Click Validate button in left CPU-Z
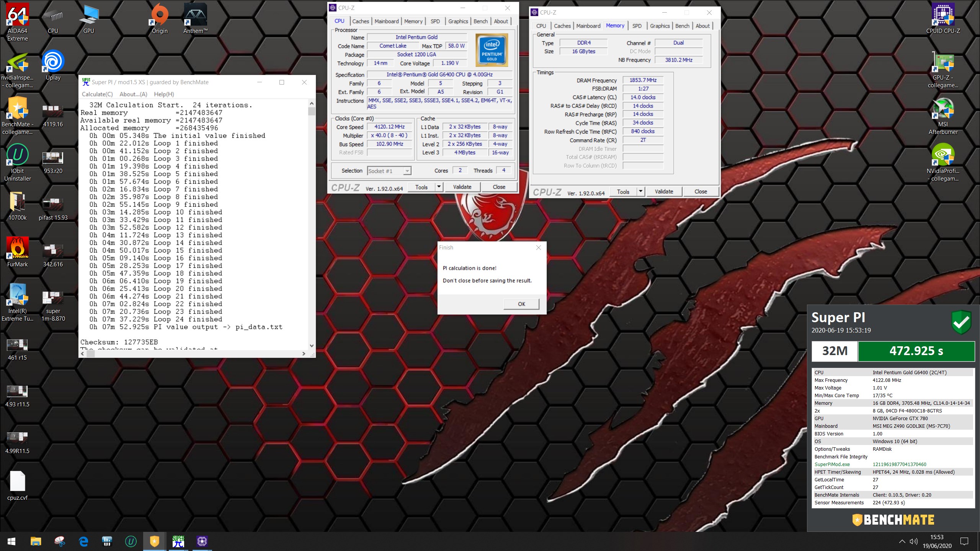The height and width of the screenshot is (551, 980). pyautogui.click(x=462, y=187)
